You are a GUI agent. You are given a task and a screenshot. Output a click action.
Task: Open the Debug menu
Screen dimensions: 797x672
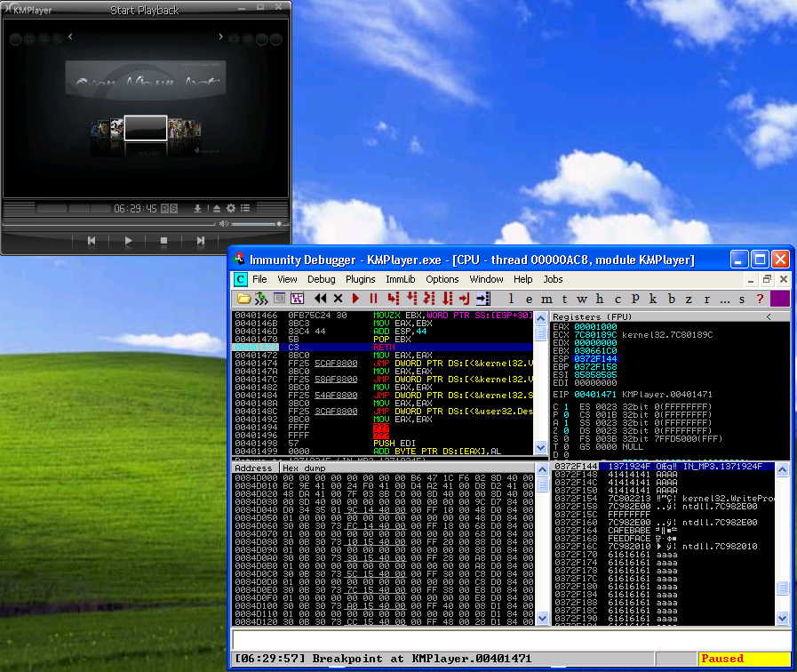point(322,279)
